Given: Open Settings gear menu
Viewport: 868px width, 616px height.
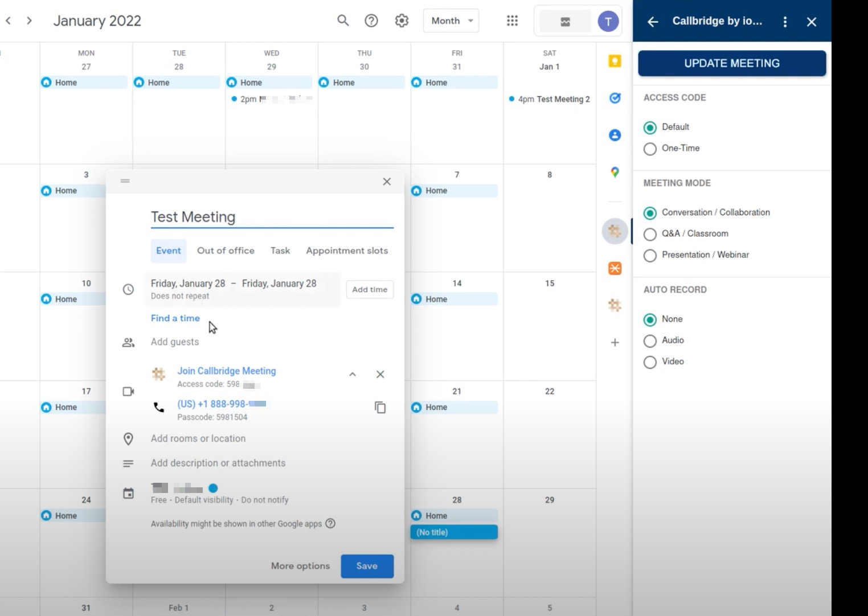Looking at the screenshot, I should [402, 21].
